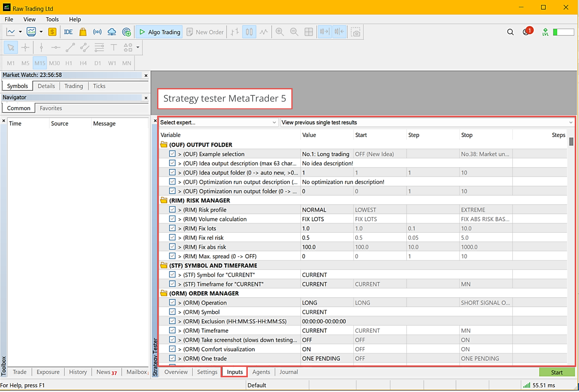Switch to the Settings tab

coord(207,372)
